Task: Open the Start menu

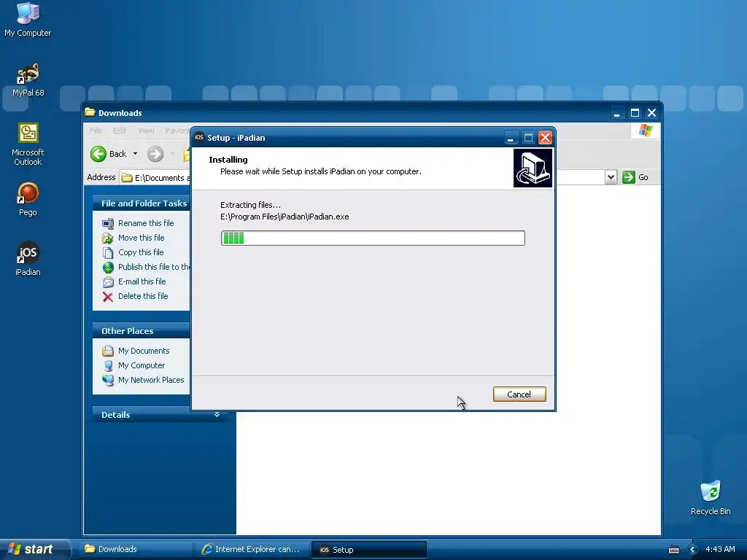Action: click(x=34, y=549)
